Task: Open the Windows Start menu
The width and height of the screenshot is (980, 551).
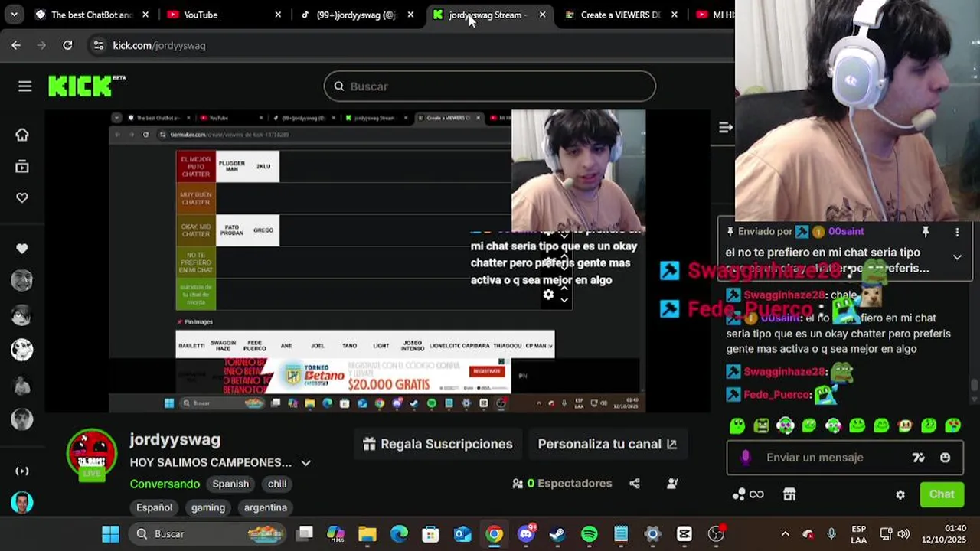Action: coord(110,533)
